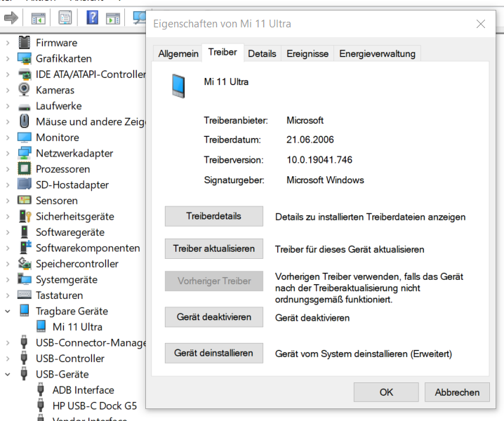504x421 pixels.
Task: Select the ADB Interface USB icon
Action: 41,389
